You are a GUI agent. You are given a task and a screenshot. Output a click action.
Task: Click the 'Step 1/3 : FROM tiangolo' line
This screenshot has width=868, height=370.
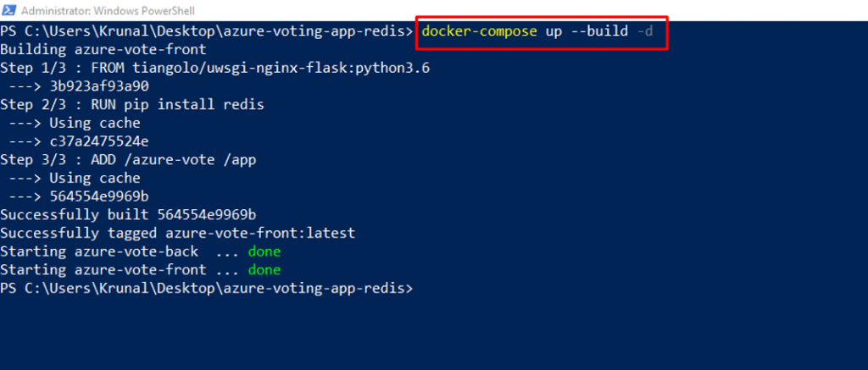(x=214, y=68)
